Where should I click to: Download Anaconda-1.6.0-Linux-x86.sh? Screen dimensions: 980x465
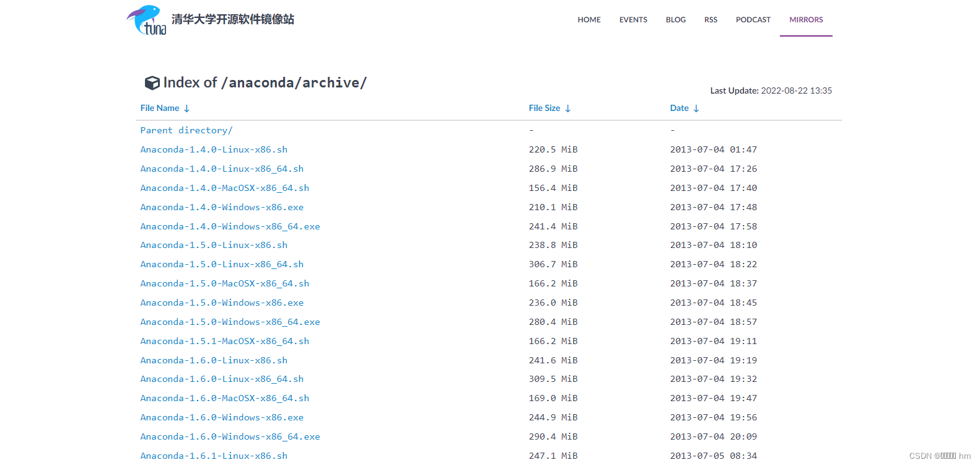pyautogui.click(x=214, y=360)
